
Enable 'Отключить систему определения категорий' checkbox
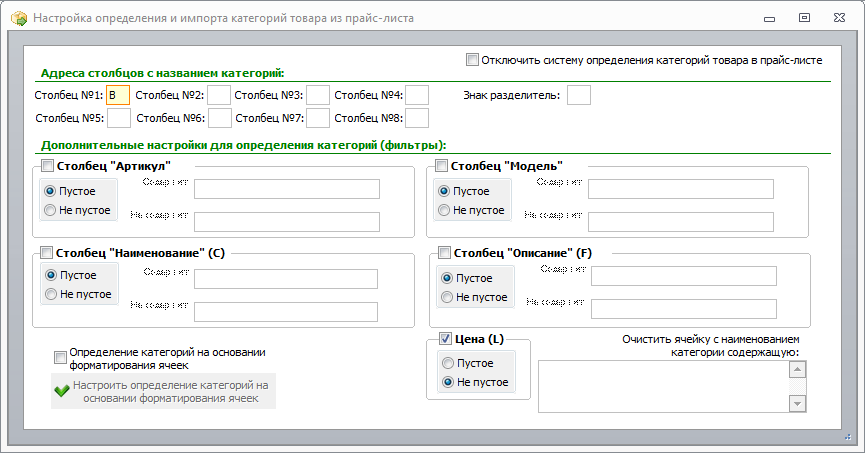(x=472, y=60)
